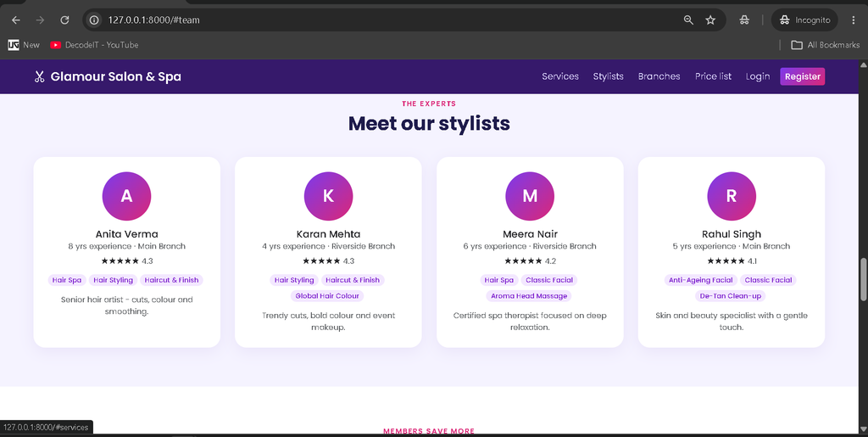Click the Hair Styling tag on Anita Verma's card
868x437 pixels.
[113, 280]
